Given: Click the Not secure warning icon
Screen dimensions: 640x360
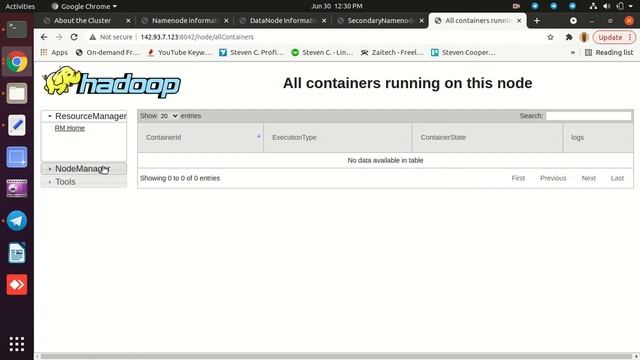Looking at the screenshot, I should point(93,37).
